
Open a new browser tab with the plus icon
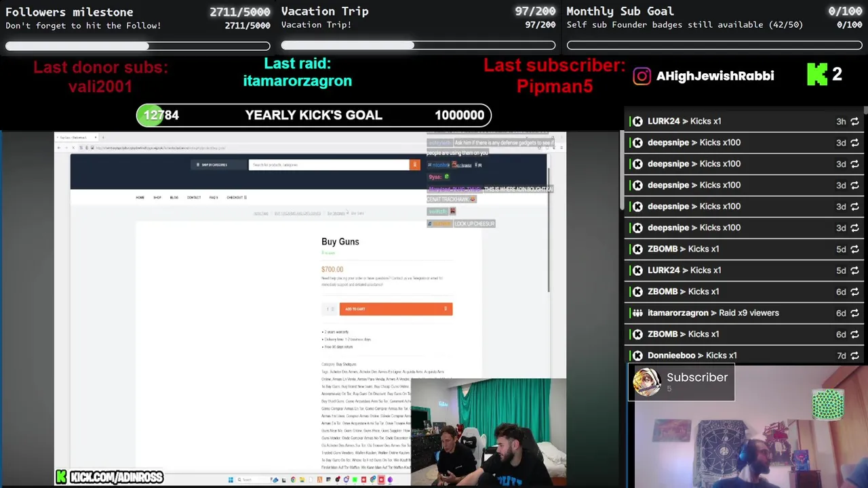pyautogui.click(x=103, y=138)
